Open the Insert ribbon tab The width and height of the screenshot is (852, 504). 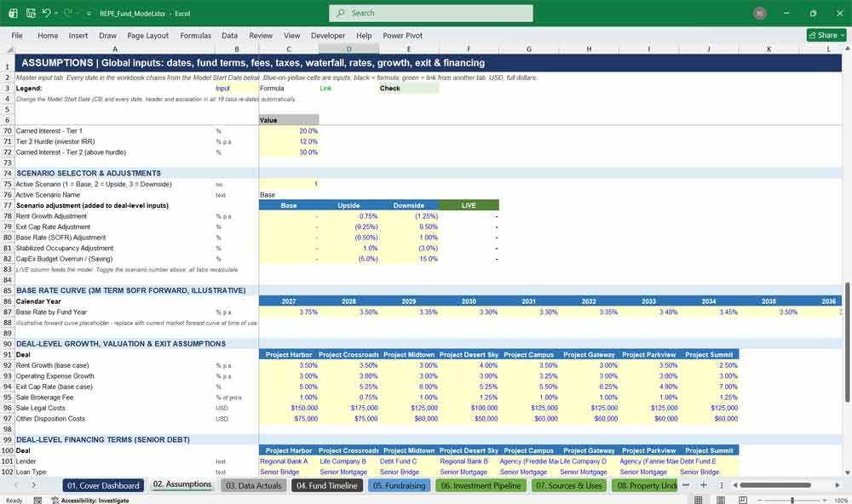point(78,35)
